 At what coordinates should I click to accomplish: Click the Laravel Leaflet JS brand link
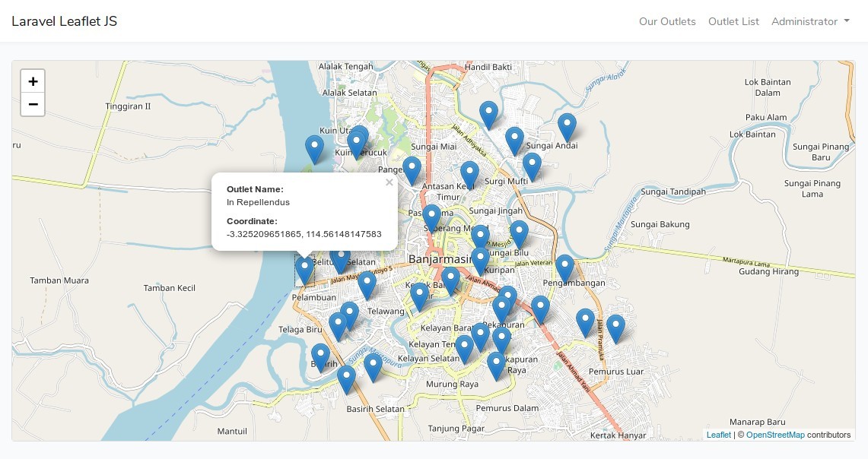coord(64,21)
